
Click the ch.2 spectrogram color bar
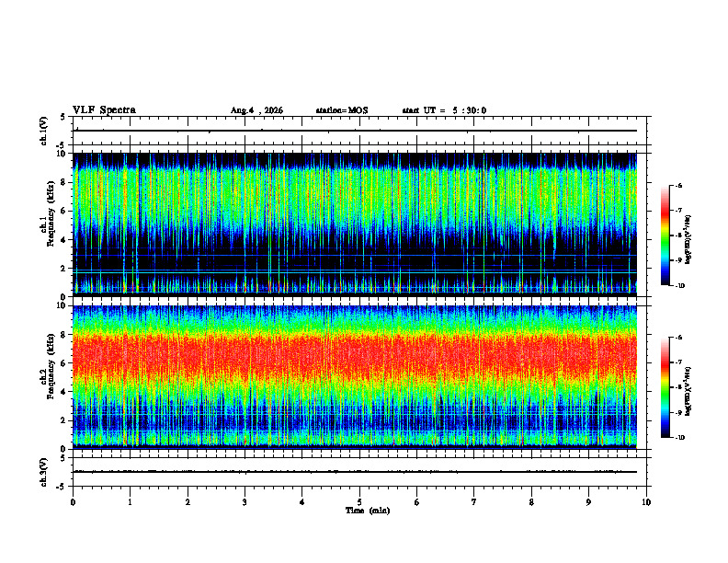[x=665, y=387]
